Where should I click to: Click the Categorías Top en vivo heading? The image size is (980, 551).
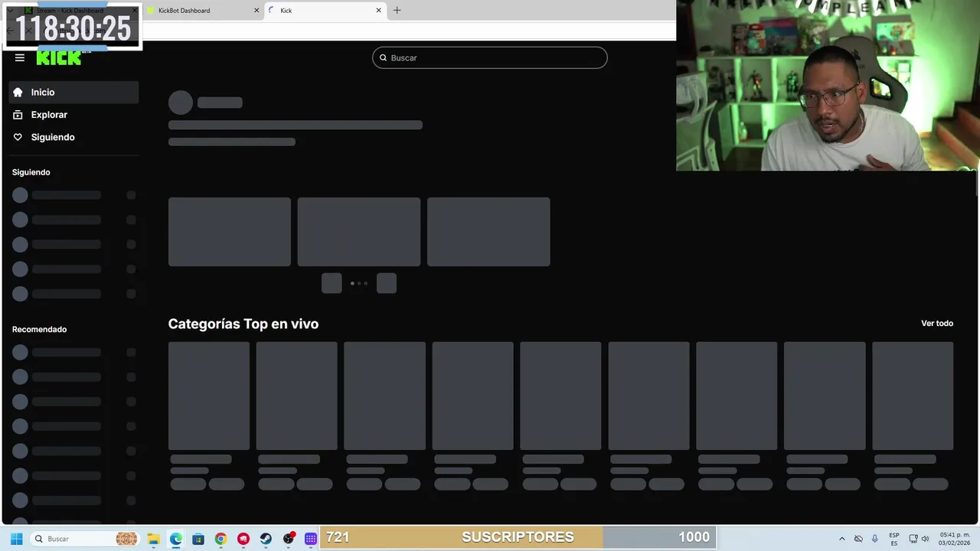click(x=243, y=324)
